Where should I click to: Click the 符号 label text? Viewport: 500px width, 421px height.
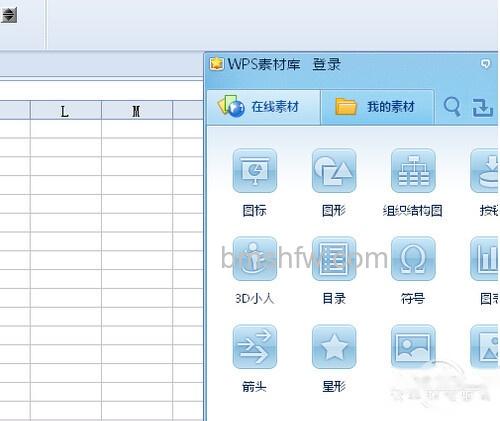click(x=413, y=298)
